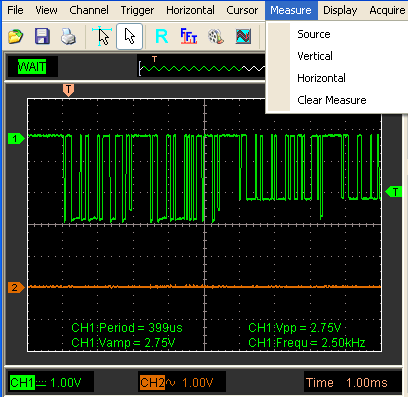Viewport: 408px width, 397px height.
Task: Click the orange T horizontal trigger marker
Action: point(68,90)
